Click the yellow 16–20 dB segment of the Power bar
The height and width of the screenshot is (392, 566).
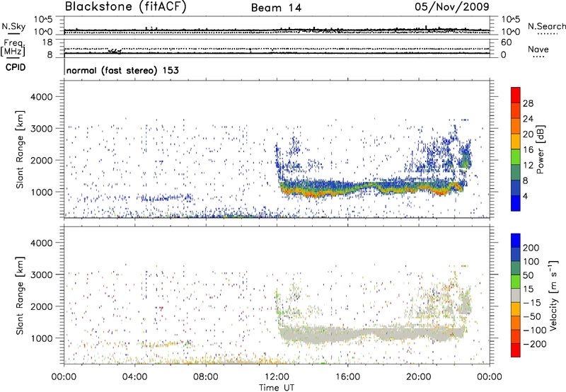pyautogui.click(x=516, y=142)
